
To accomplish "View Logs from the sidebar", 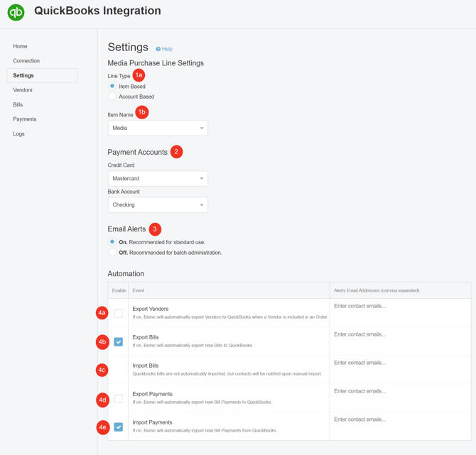I will 18,133.
